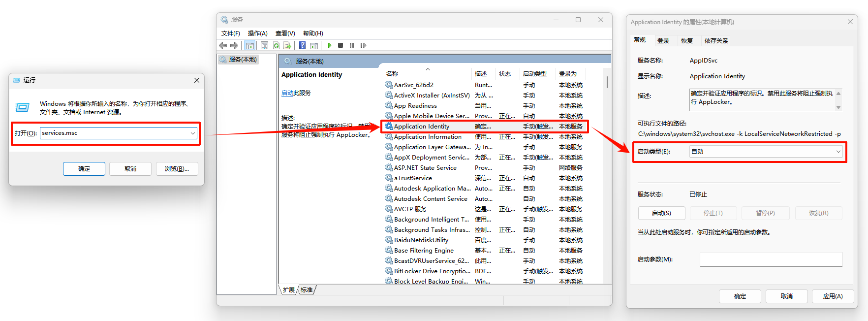
Task: Switch to the 依存关系 tab
Action: (x=716, y=41)
